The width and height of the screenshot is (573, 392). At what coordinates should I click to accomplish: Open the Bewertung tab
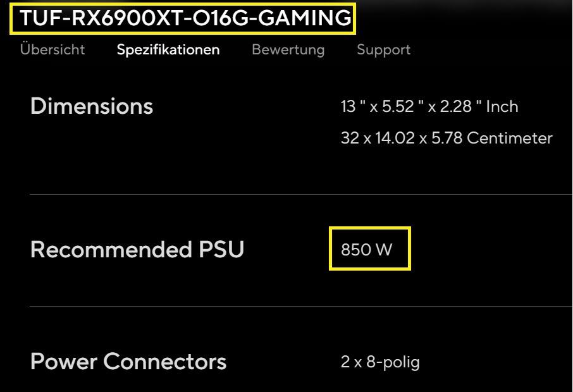288,49
